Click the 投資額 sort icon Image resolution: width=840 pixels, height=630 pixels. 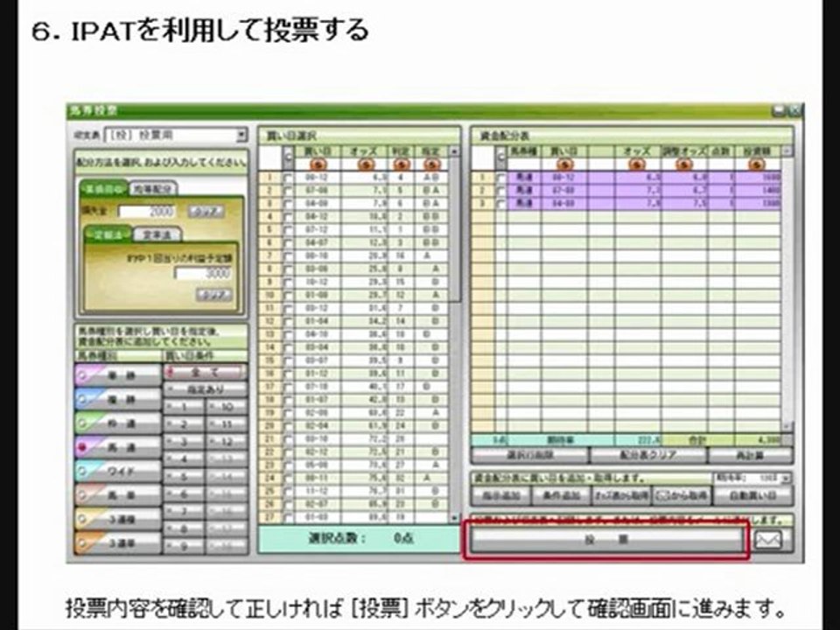757,164
